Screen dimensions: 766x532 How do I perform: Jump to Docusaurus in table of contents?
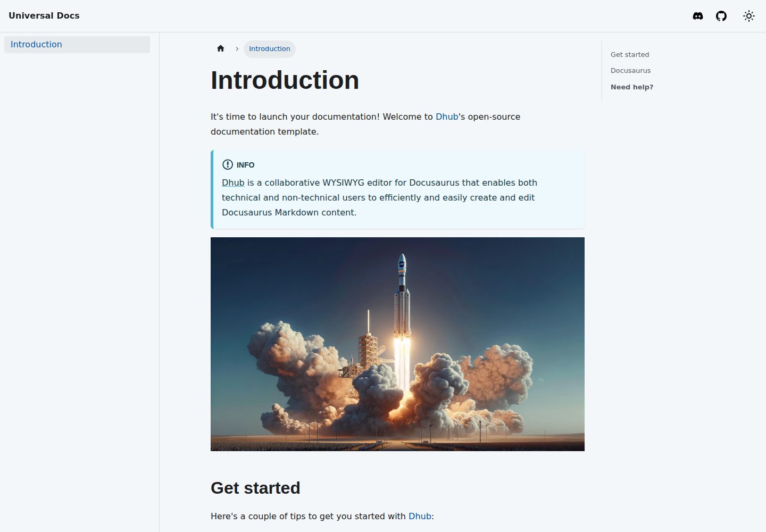[630, 70]
